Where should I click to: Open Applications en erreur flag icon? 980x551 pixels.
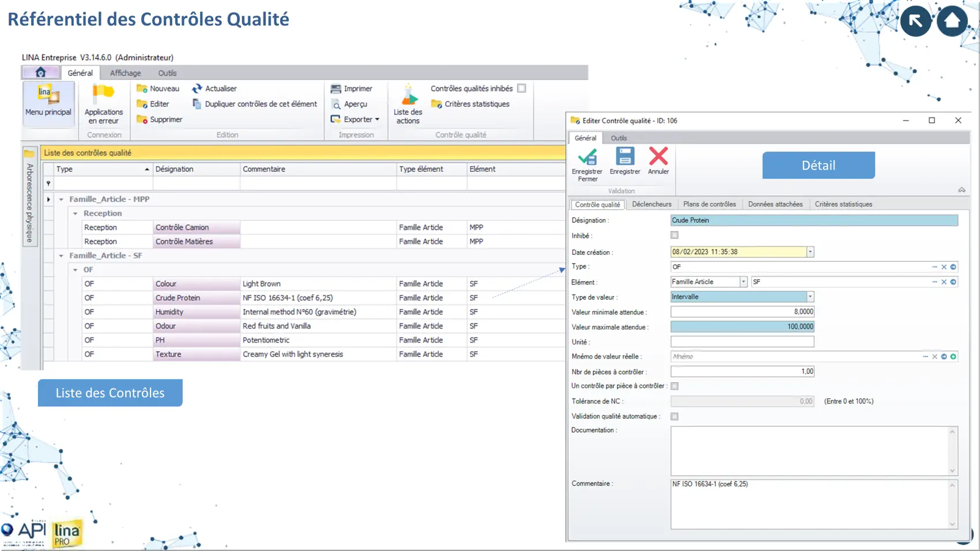104,93
